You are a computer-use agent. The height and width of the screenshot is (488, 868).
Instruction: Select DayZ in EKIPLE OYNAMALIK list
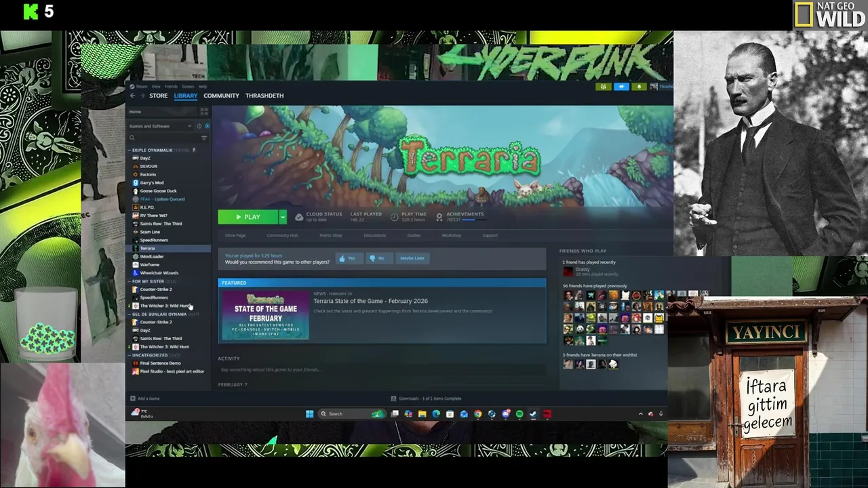(144, 158)
